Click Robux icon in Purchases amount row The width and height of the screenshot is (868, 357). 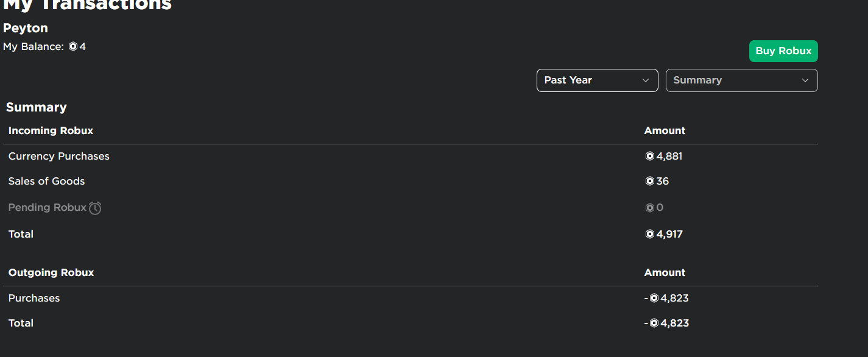coord(654,299)
